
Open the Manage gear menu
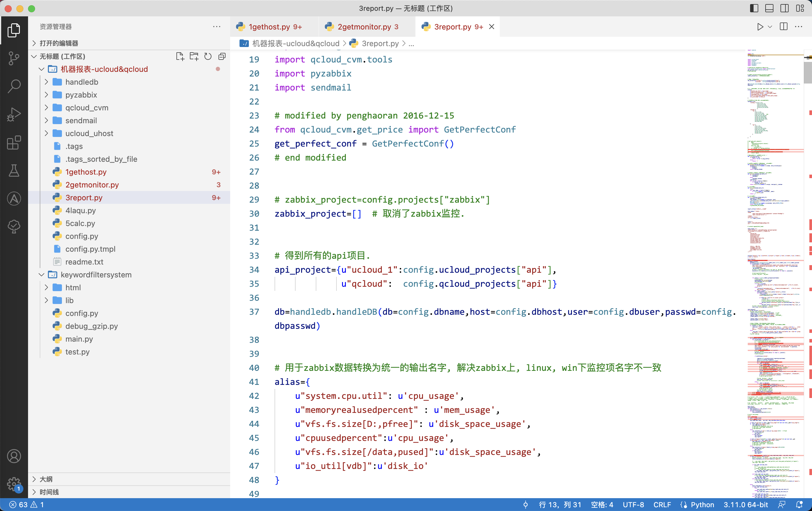tap(14, 484)
